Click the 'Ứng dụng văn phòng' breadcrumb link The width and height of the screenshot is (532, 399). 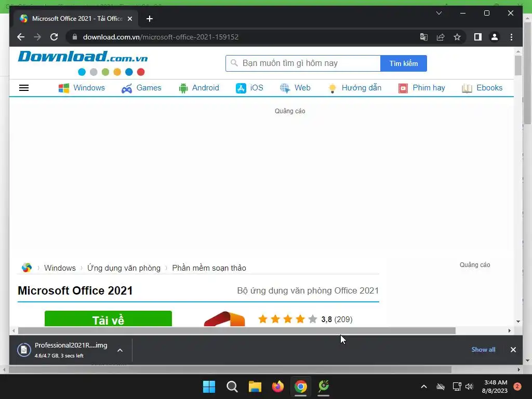[124, 268]
